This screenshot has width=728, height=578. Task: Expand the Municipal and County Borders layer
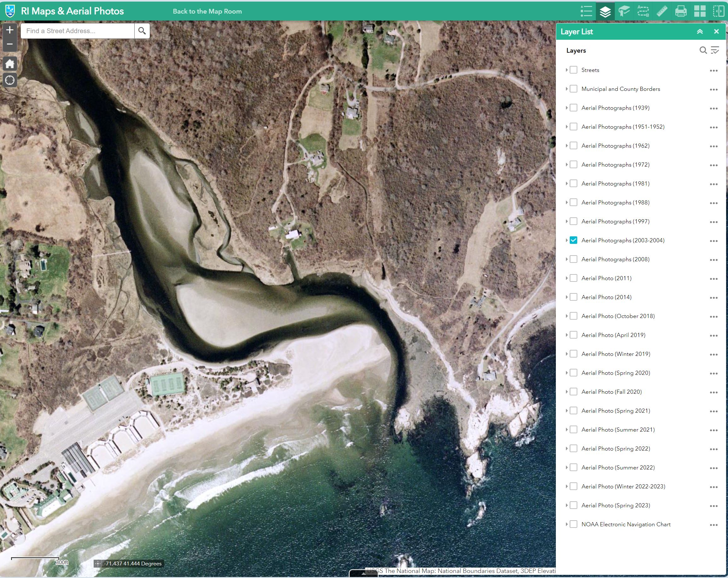567,89
